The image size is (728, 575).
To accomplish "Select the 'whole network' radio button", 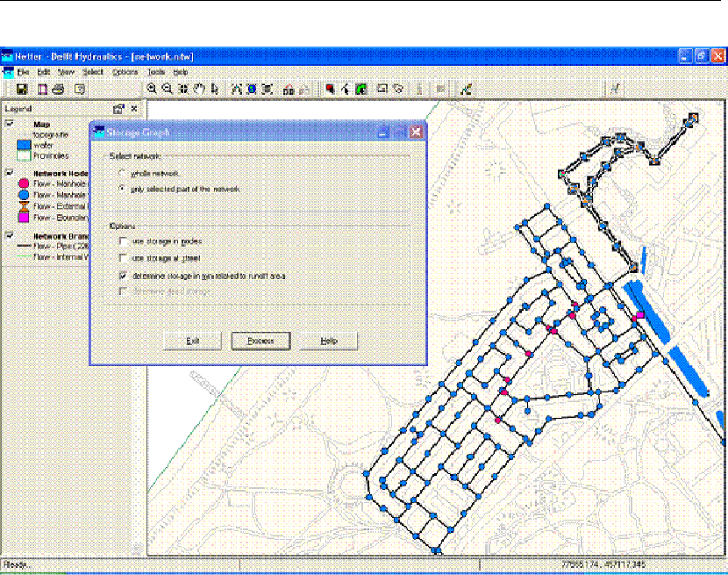I will pyautogui.click(x=122, y=175).
